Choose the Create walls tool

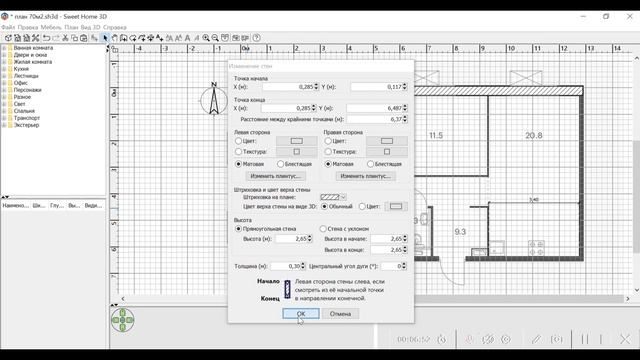pos(123,38)
